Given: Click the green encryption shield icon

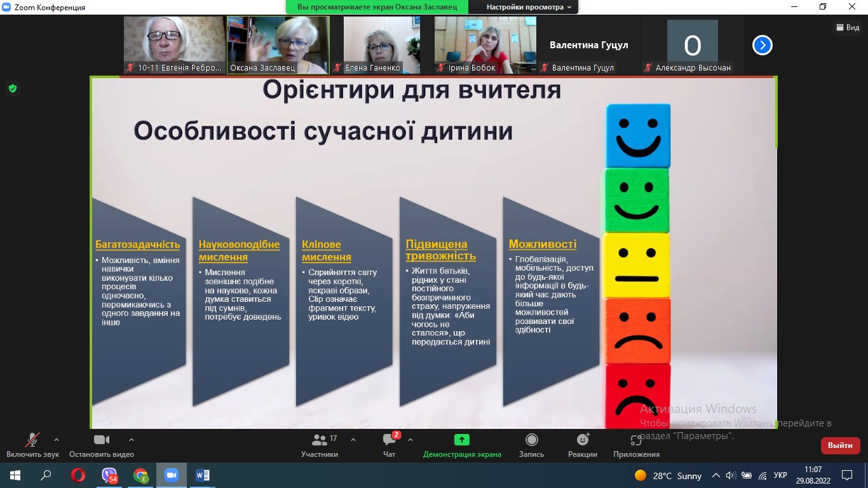Looking at the screenshot, I should tap(12, 88).
